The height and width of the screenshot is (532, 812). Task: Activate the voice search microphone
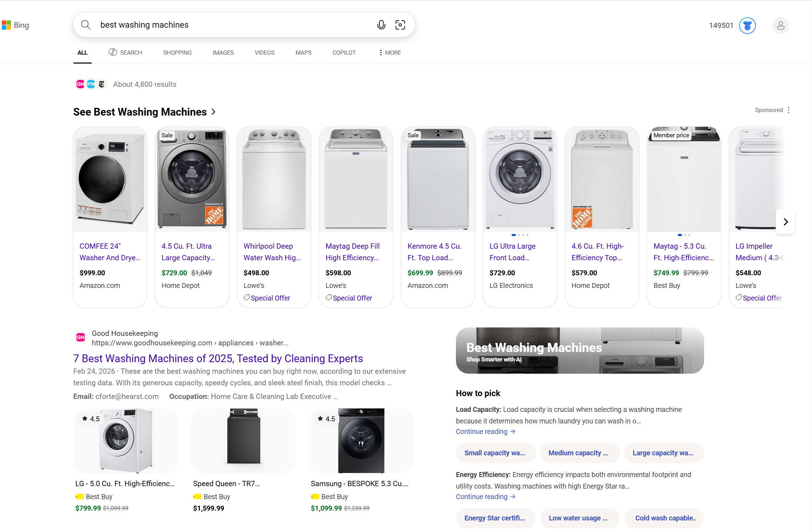381,25
